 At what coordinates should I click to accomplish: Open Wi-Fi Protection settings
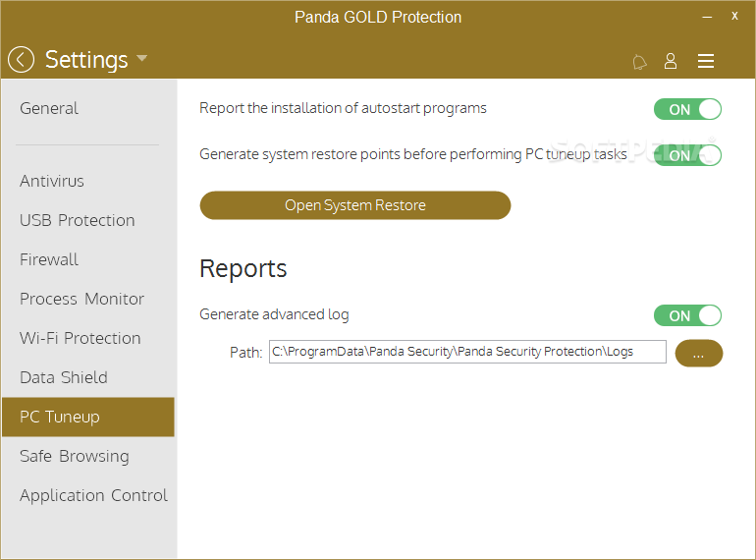point(81,338)
